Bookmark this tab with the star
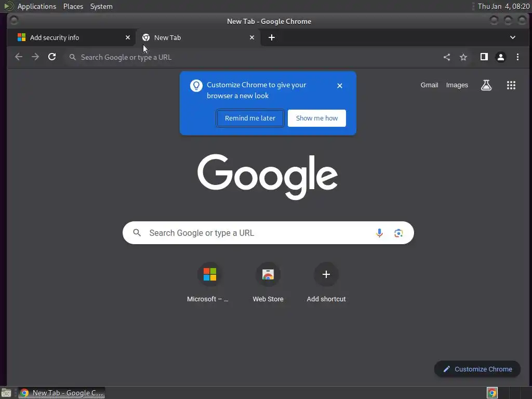Screen dimensions: 532x399 click(x=463, y=57)
